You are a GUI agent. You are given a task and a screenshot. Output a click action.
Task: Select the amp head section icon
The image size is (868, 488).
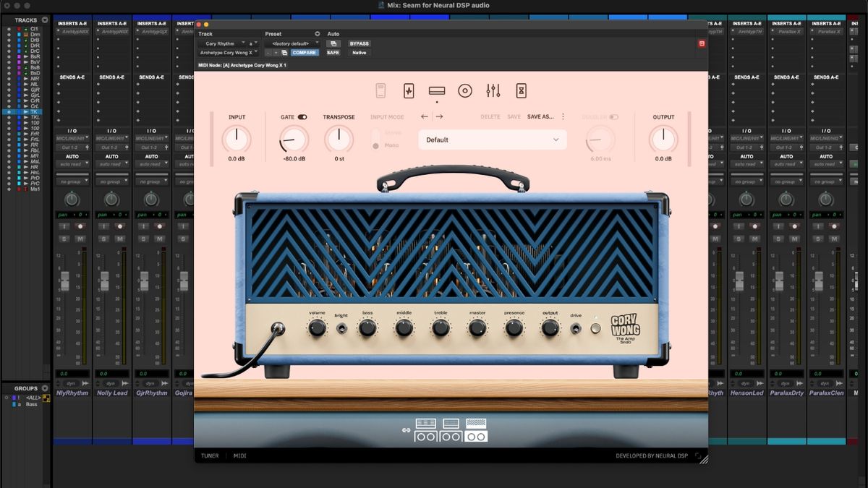click(436, 91)
